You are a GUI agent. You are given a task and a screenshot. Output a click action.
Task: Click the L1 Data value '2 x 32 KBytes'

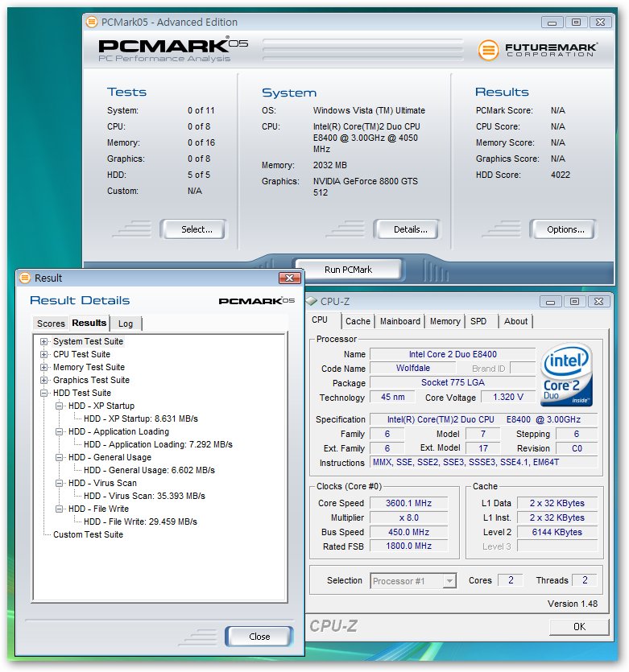[557, 503]
